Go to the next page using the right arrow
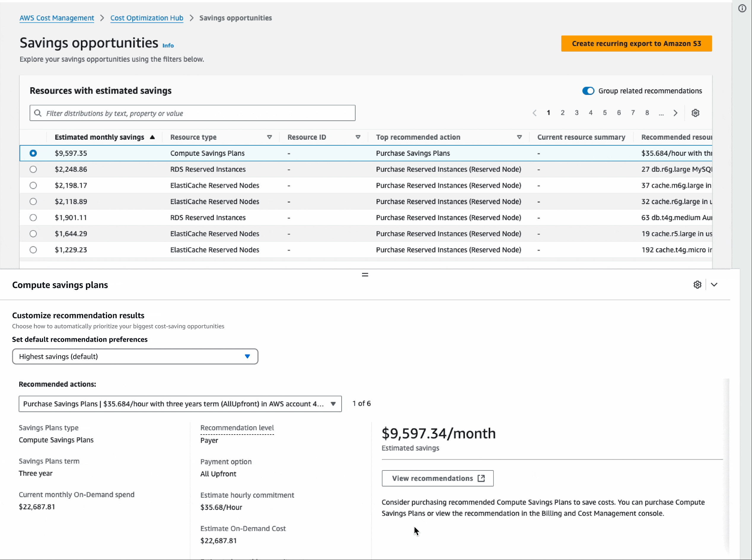The width and height of the screenshot is (752, 560). (675, 113)
